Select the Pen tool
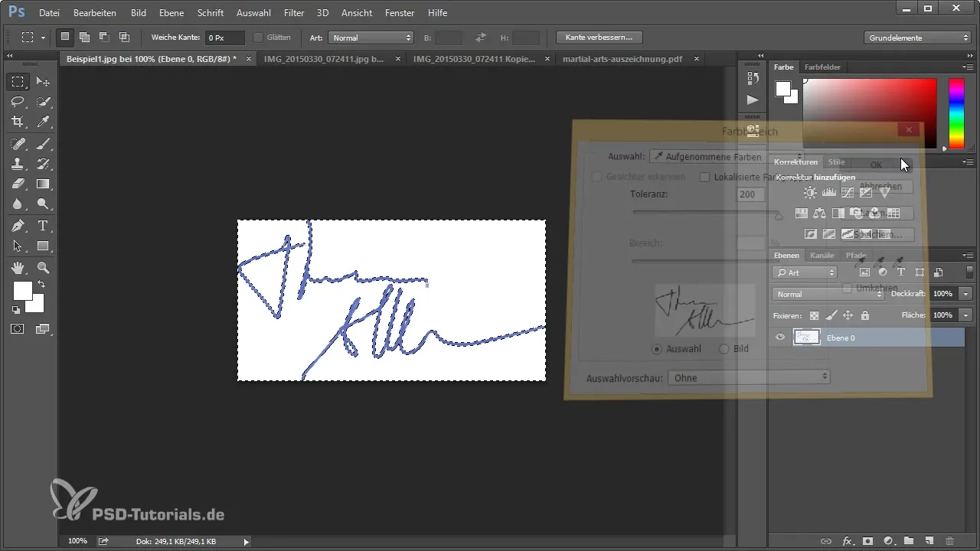The image size is (980, 551). pos(18,226)
